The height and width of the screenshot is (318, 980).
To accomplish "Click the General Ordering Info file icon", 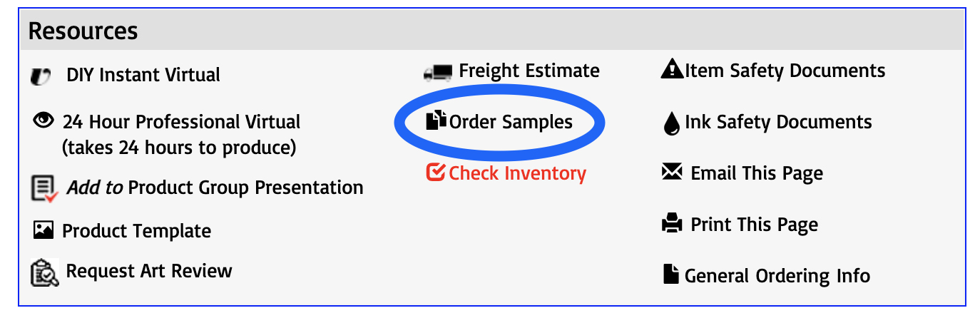I will coord(670,275).
